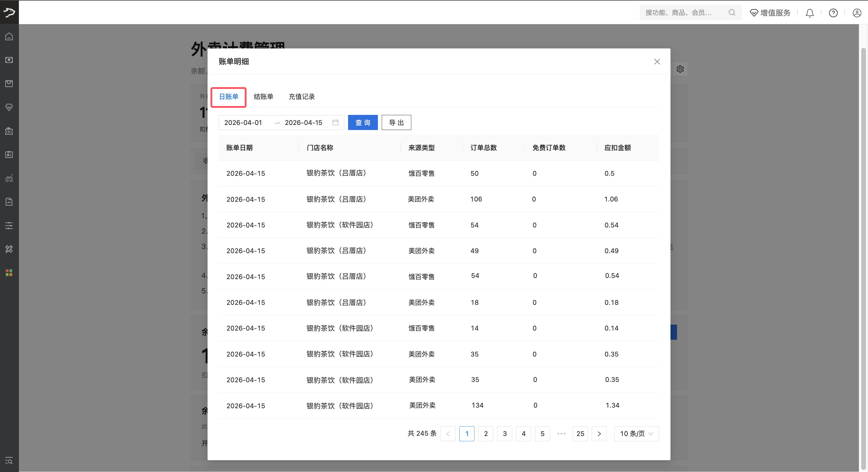Click the pagination ellipsis to jump pages
This screenshot has width=868, height=472.
[561, 434]
